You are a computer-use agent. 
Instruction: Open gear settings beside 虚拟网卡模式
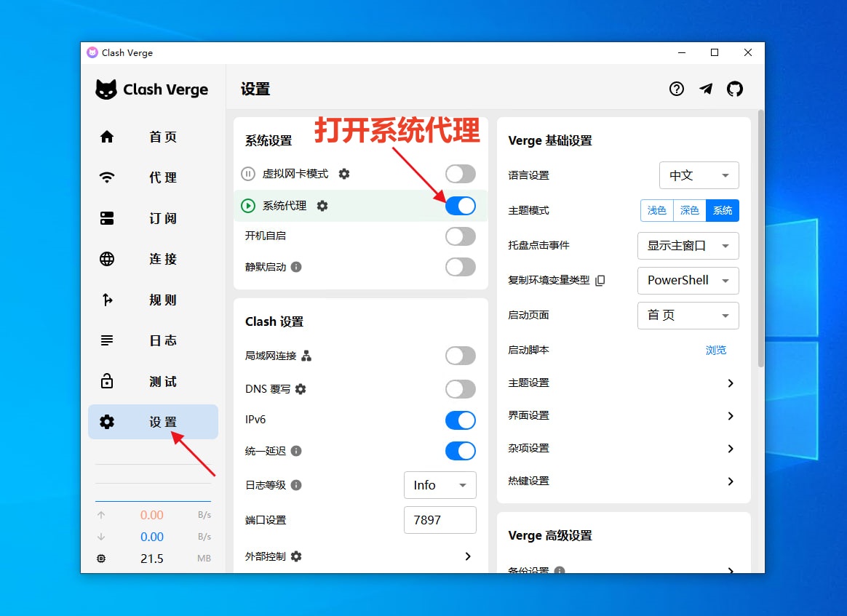[x=344, y=174]
